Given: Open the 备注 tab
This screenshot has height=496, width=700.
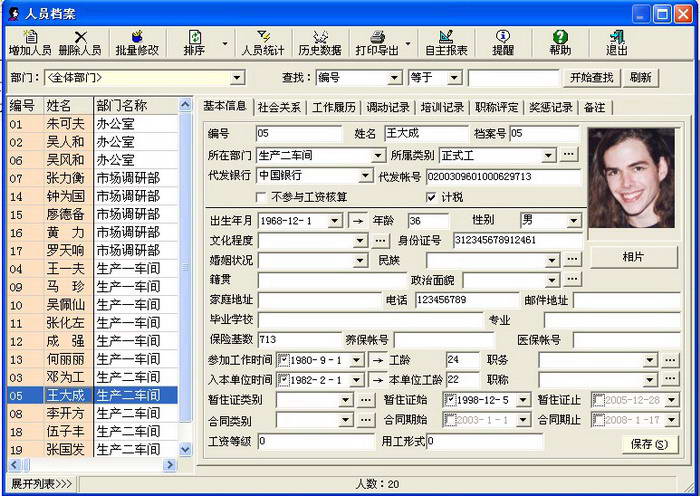Looking at the screenshot, I should point(595,107).
